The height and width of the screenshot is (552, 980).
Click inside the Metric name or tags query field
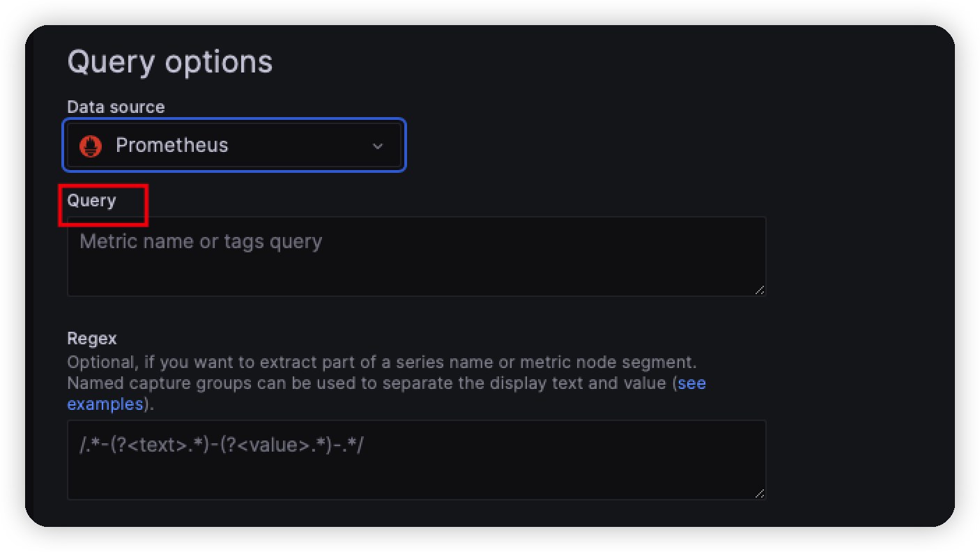(416, 256)
